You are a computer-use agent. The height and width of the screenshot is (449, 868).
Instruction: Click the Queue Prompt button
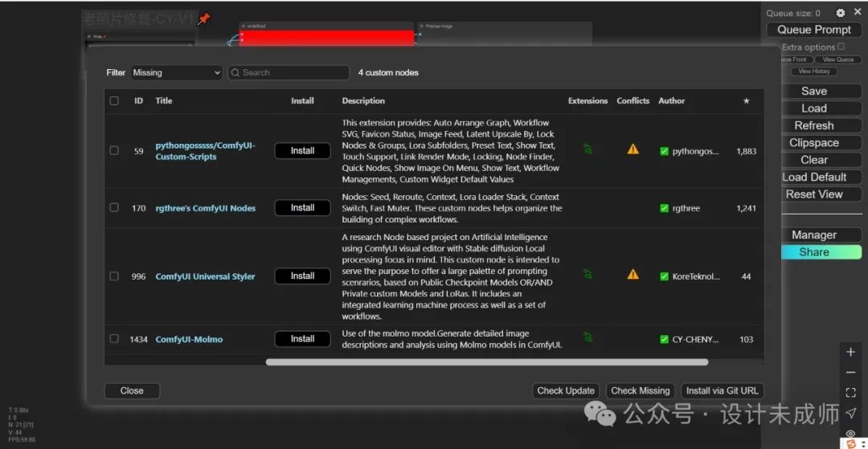814,30
